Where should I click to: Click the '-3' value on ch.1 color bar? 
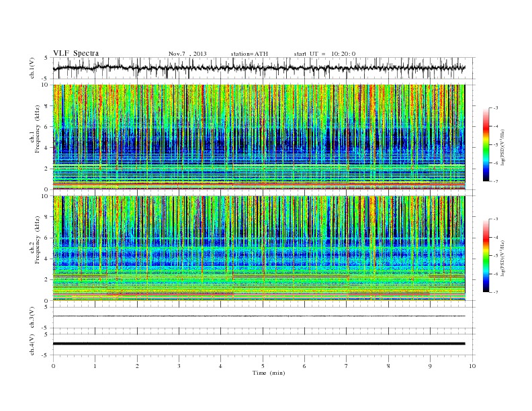[x=496, y=108]
